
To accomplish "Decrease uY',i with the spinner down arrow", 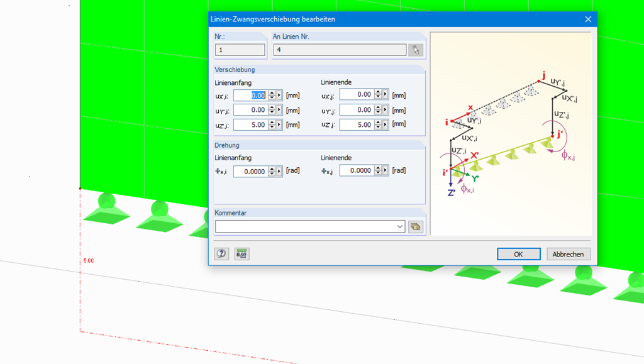I will coord(272,113).
